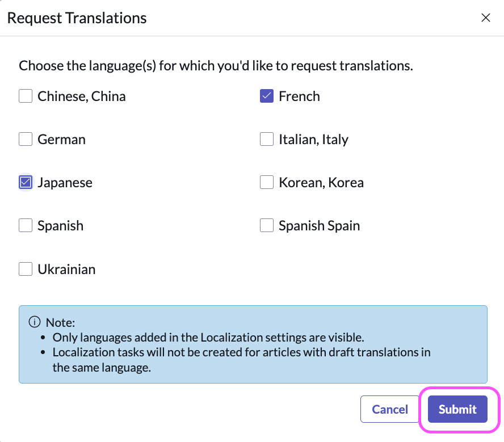Click the Japanese label text
This screenshot has height=442, width=504.
point(65,182)
